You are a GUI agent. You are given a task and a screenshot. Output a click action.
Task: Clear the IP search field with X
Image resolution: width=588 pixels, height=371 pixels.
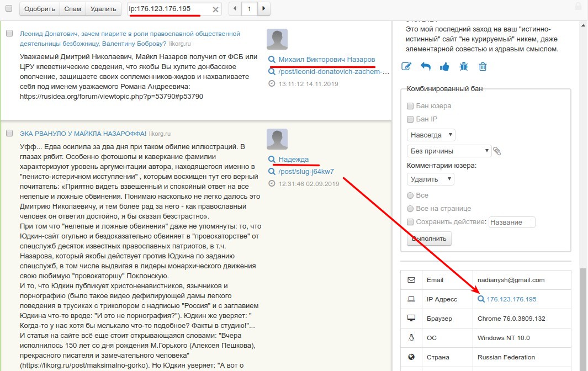[x=216, y=9]
